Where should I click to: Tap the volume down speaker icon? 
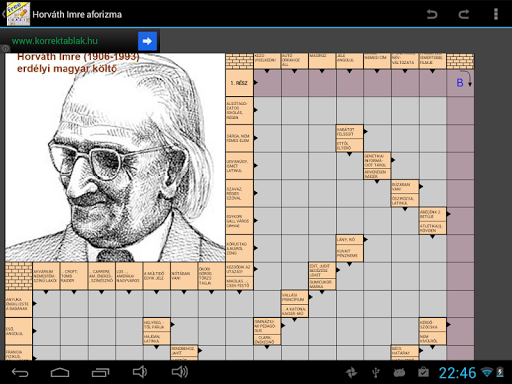pos(140,372)
